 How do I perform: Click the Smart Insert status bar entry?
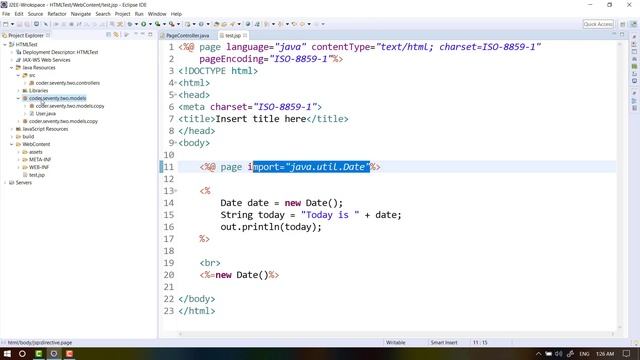coord(444,343)
